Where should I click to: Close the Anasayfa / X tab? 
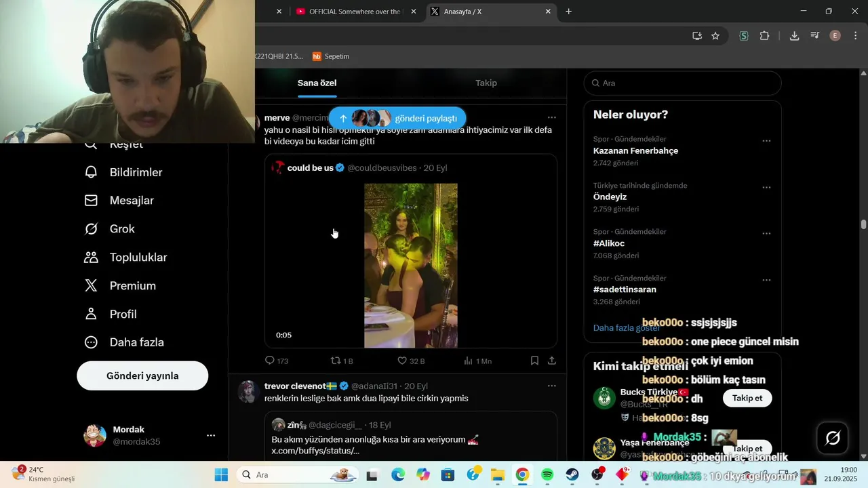pos(548,12)
